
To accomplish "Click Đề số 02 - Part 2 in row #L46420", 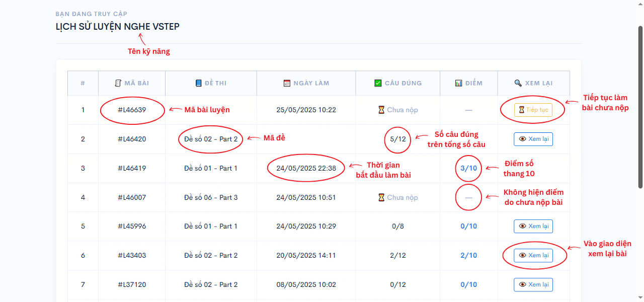I will [211, 139].
